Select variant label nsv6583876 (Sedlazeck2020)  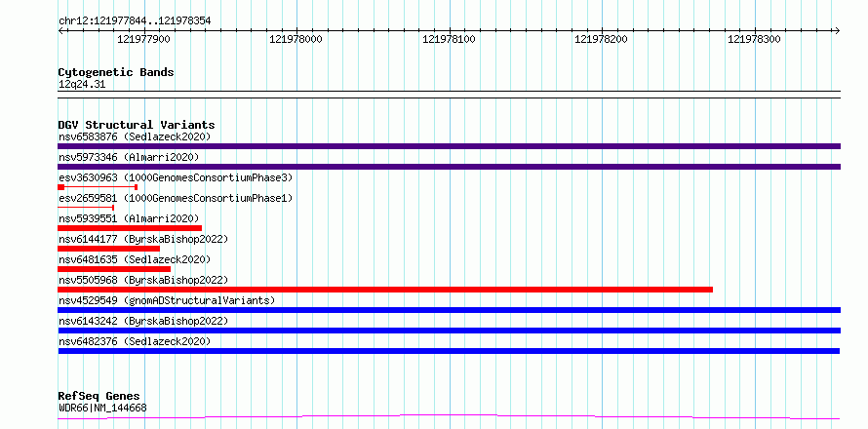pos(135,136)
